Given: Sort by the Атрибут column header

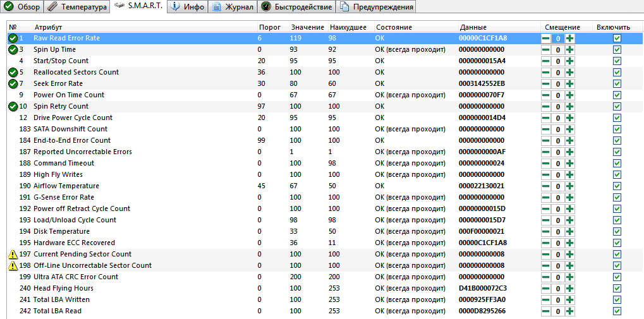Looking at the screenshot, I should (143, 28).
